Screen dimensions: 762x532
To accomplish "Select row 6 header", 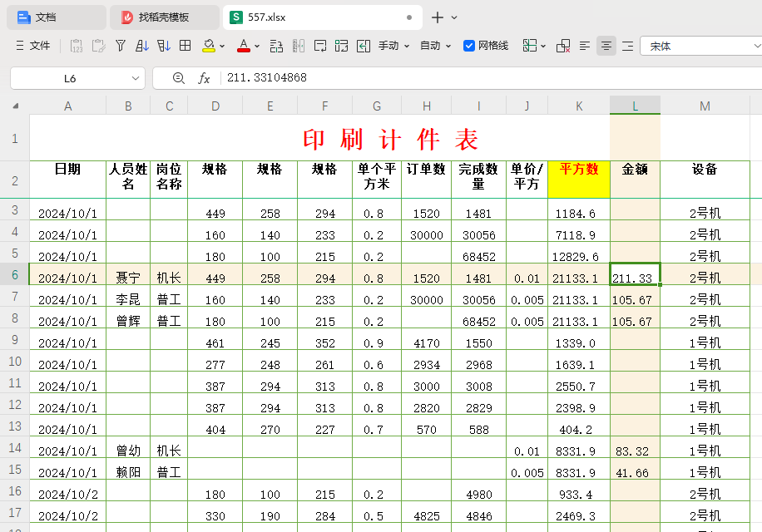I will [x=15, y=274].
